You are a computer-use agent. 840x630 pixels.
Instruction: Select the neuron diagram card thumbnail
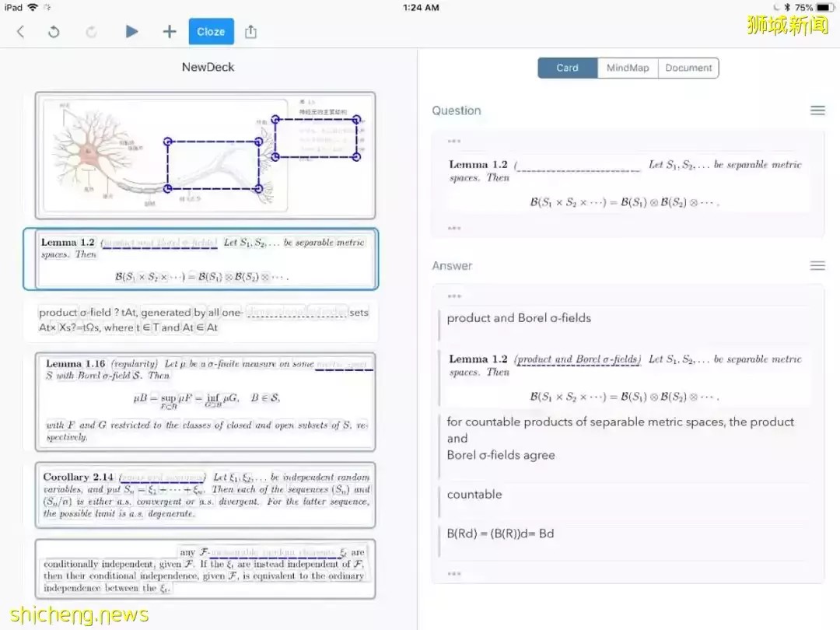[x=205, y=156]
